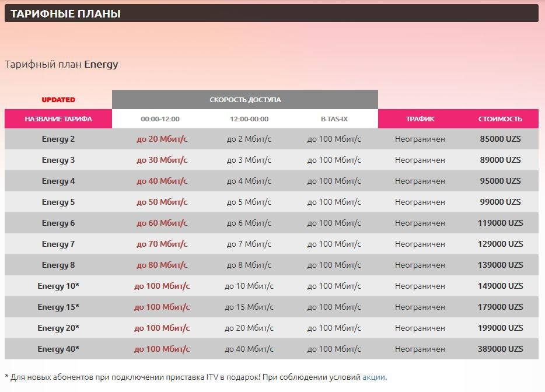Click the 99000 UZS price
545x392 pixels.
pyautogui.click(x=500, y=202)
